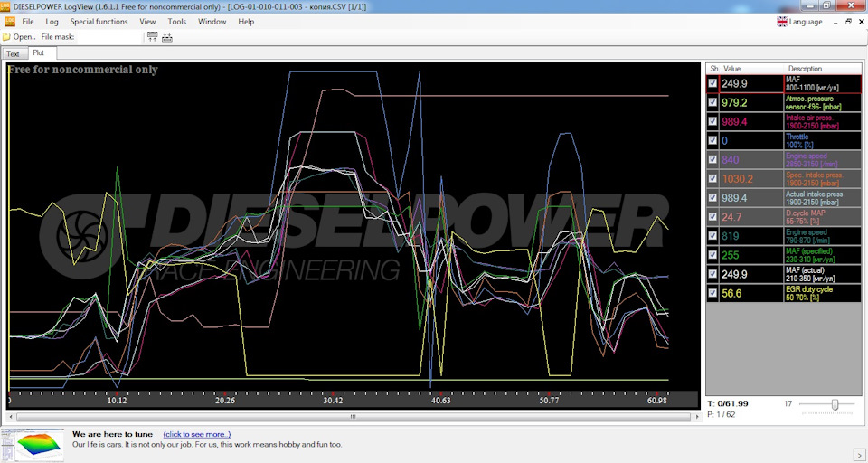The image size is (868, 463).
Task: Open the View menu
Action: pos(147,22)
